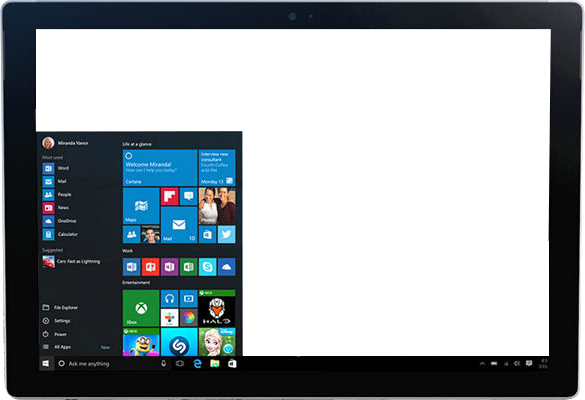
Task: Open the Store from the taskbar
Action: 232,363
